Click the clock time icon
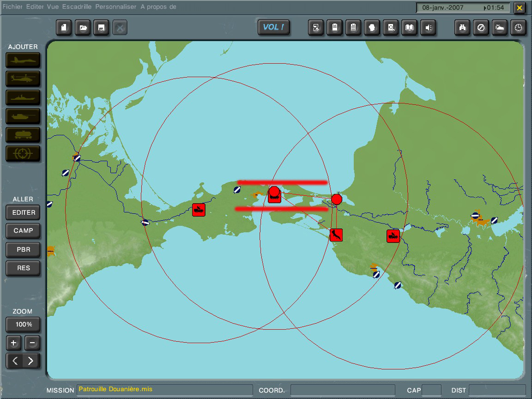 point(518,28)
